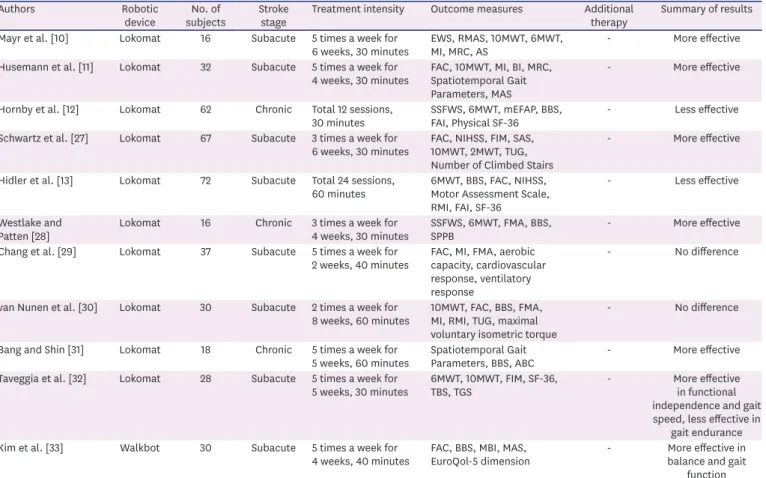Click 'More effective' result in Schwartz row

coord(706,139)
